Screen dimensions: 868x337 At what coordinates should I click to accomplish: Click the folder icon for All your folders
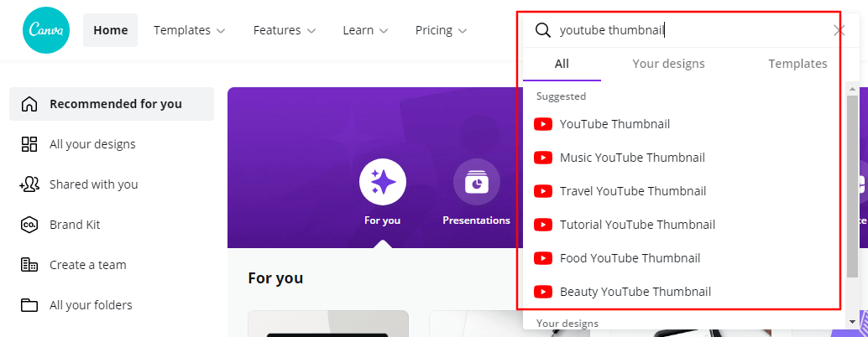pos(29,305)
